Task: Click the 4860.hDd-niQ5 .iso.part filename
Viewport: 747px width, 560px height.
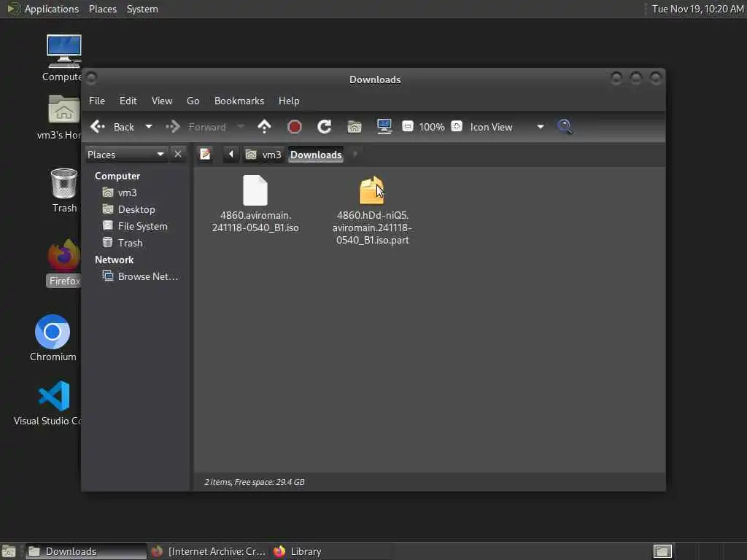Action: [x=372, y=227]
